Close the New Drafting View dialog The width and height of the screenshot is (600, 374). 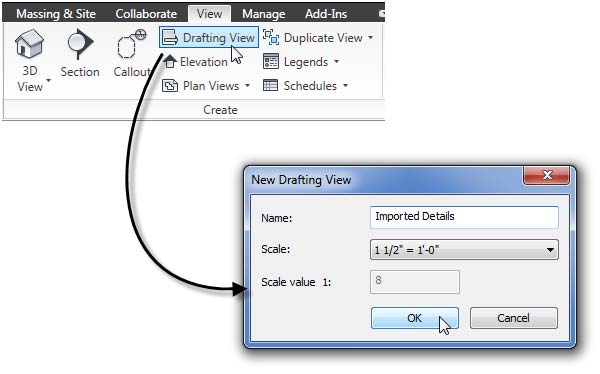[x=546, y=175]
